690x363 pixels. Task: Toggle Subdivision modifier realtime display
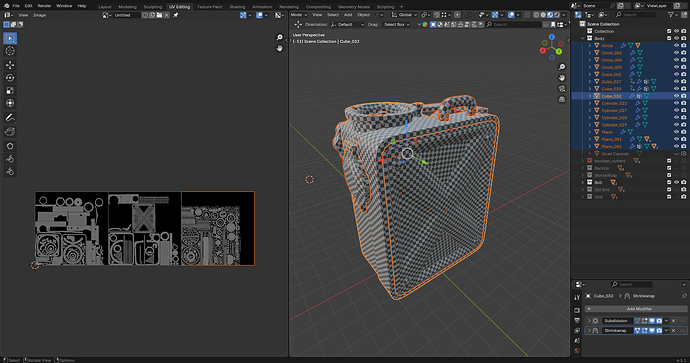(652, 321)
